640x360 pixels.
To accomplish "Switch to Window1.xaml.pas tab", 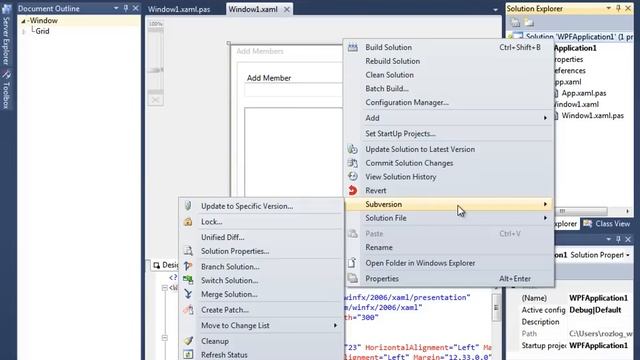I will pos(179,9).
